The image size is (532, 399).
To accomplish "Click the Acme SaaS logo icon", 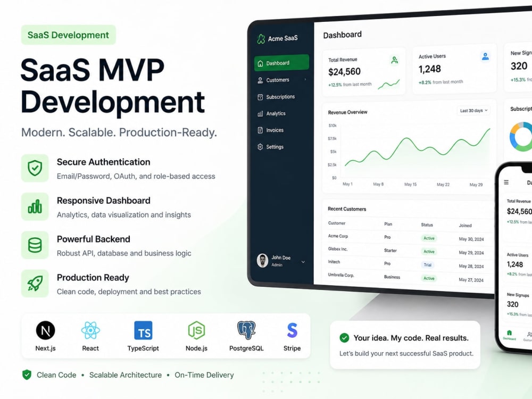I will [x=261, y=39].
